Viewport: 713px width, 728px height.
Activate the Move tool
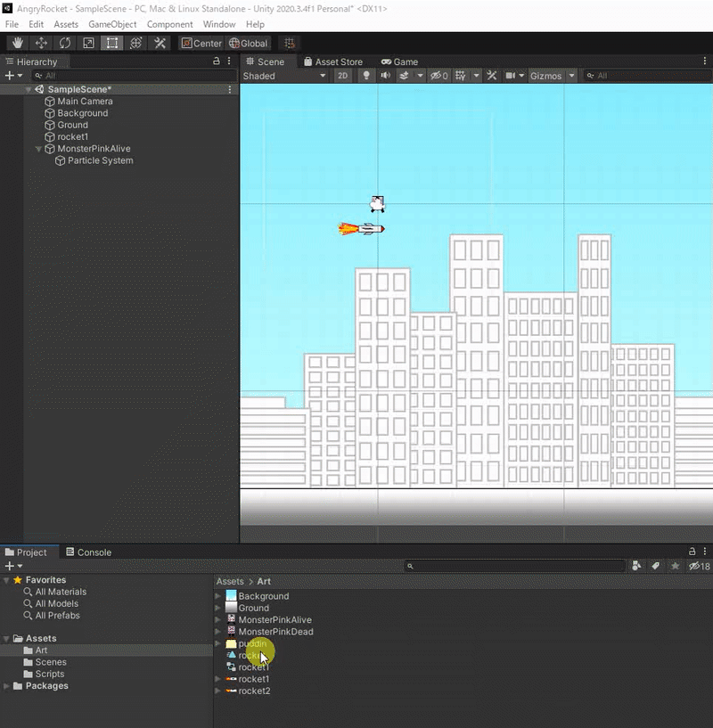coord(41,43)
